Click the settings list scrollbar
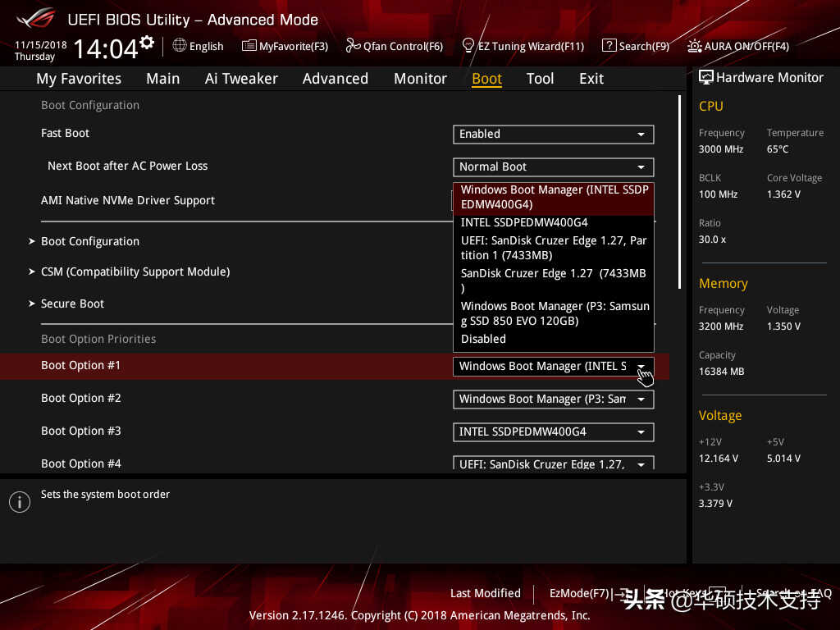840x630 pixels. (679, 192)
